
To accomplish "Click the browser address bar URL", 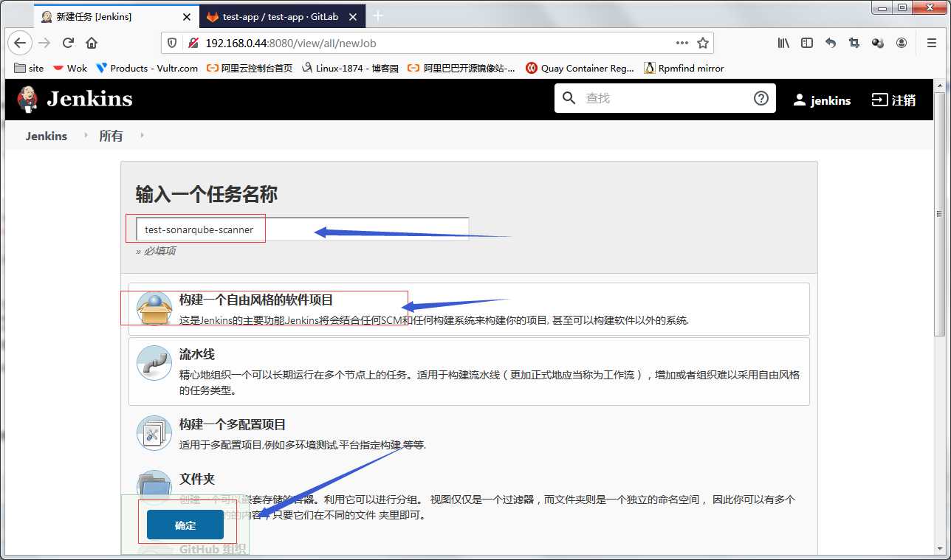I will [x=291, y=44].
